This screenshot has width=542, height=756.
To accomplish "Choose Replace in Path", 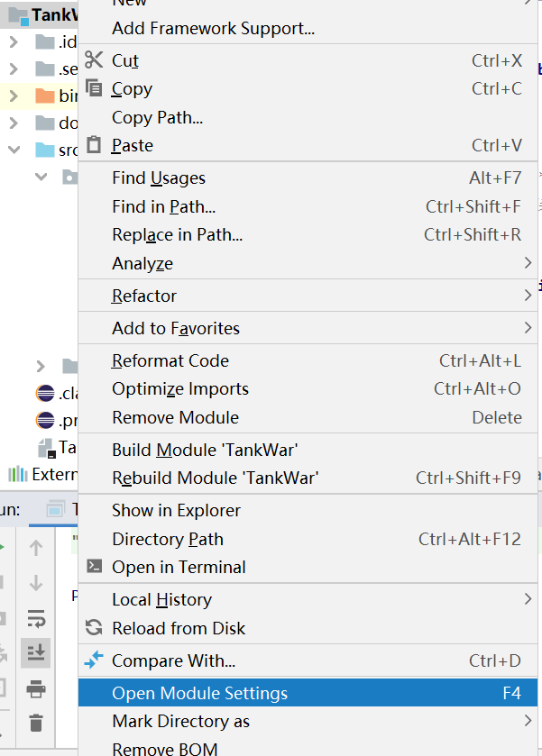I will [308, 234].
